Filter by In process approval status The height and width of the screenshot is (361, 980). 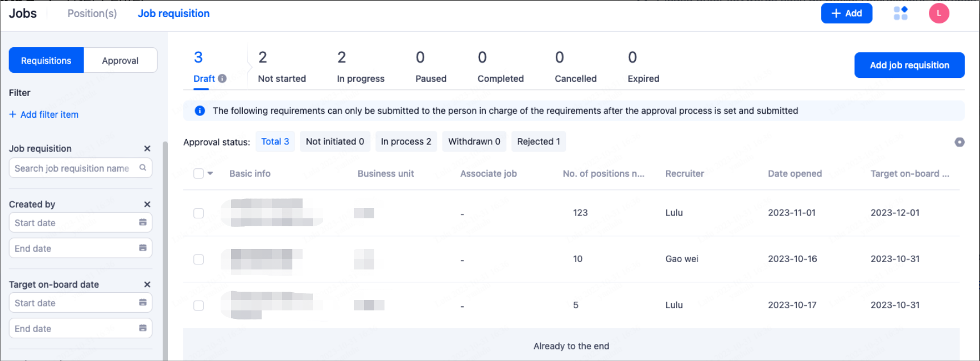[406, 142]
